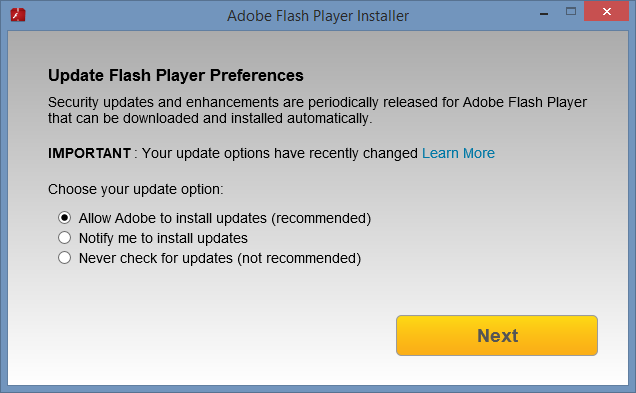Click 'Your update options have recently changed' text

tap(280, 153)
